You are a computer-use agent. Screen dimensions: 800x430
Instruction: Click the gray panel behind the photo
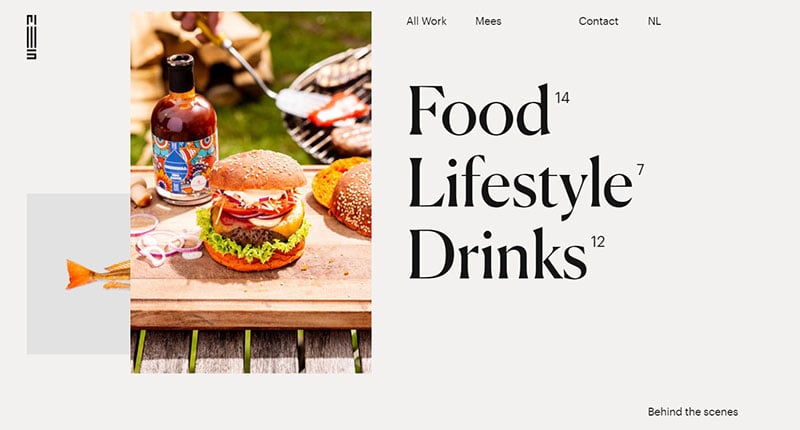point(78,273)
